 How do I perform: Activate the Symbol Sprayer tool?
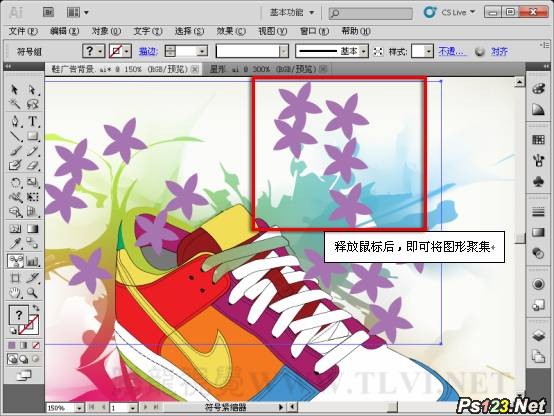pyautogui.click(x=15, y=261)
